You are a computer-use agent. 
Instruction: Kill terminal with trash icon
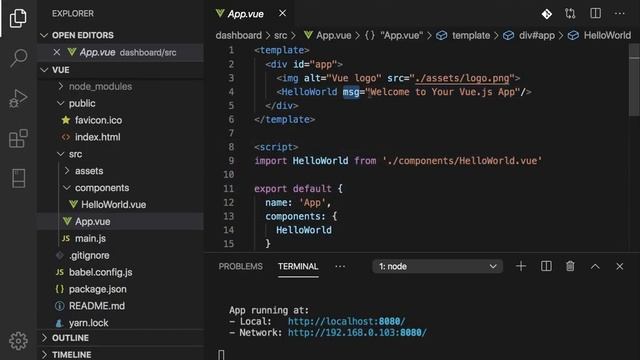coord(570,266)
